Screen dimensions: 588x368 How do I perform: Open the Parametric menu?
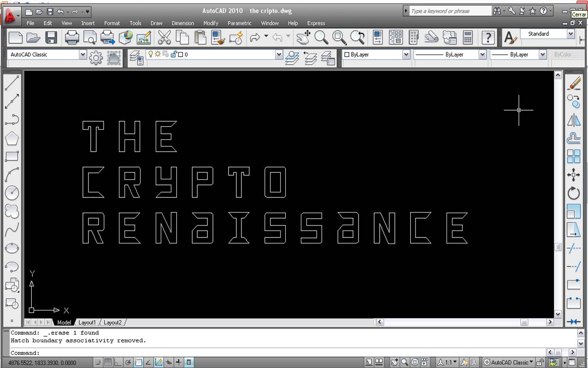pos(240,23)
